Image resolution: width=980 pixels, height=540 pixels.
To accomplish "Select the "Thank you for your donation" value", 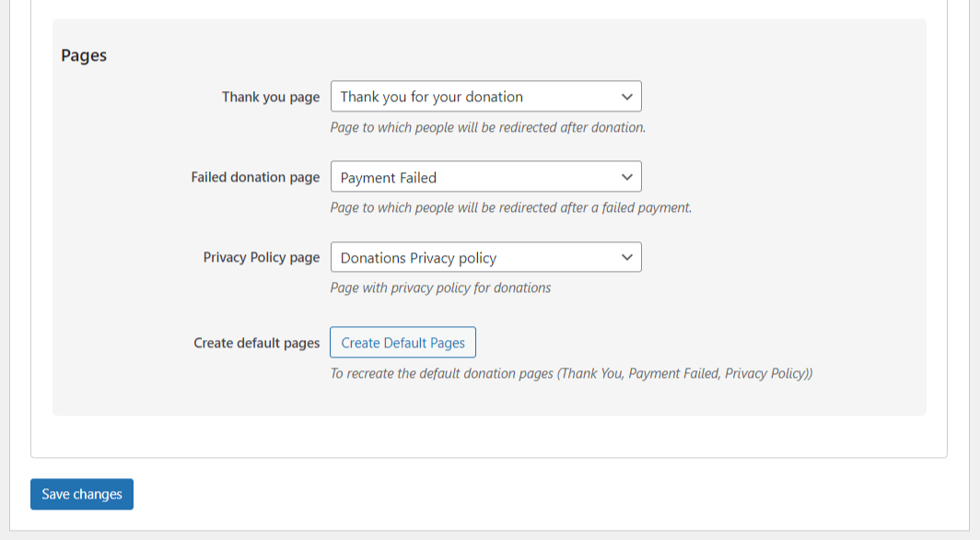I will 431,97.
